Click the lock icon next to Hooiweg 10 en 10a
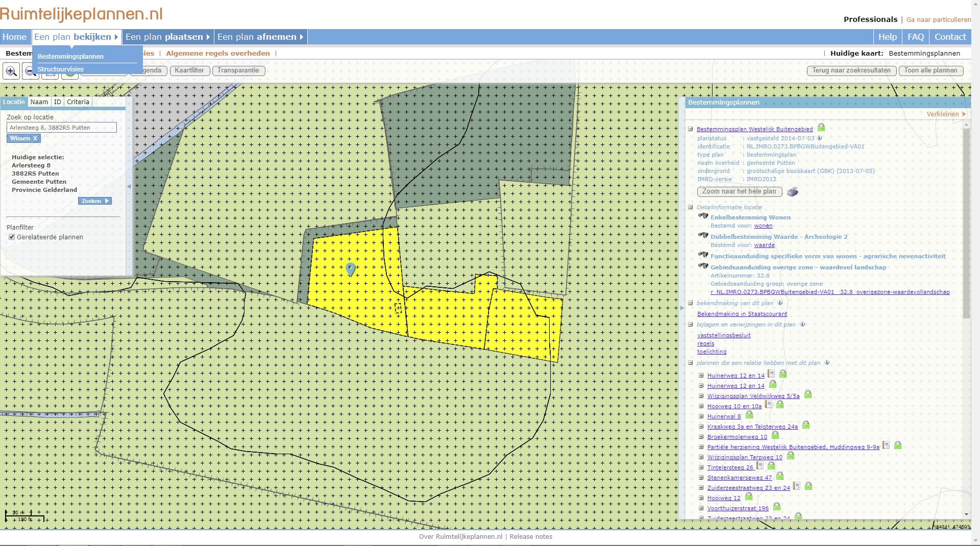The width and height of the screenshot is (980, 546). pos(780,406)
